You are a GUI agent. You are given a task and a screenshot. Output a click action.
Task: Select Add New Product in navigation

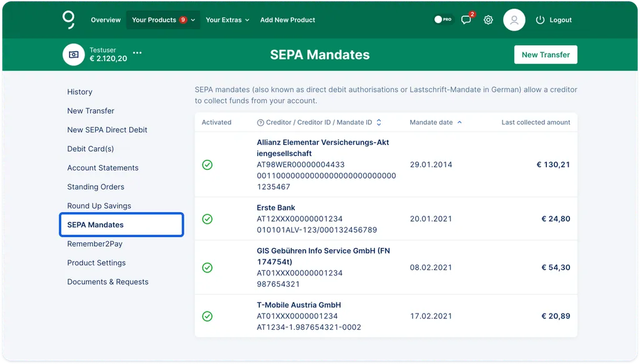287,20
